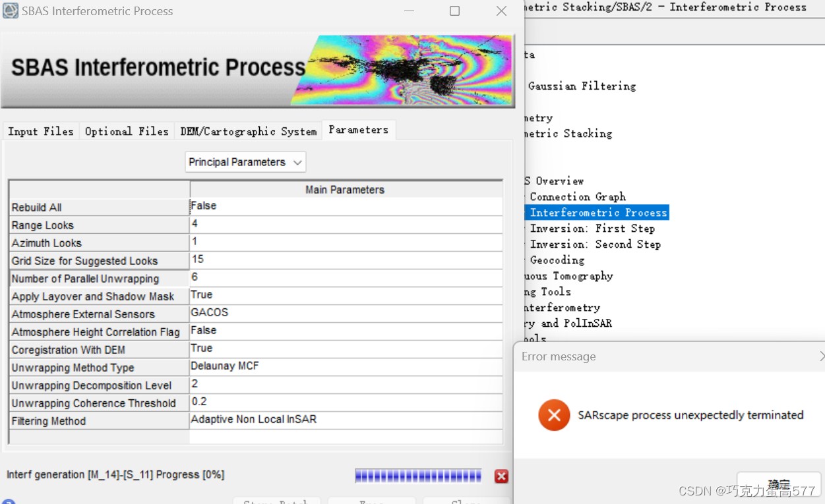Select the Range Looks row label
Image resolution: width=825 pixels, height=504 pixels.
100,225
